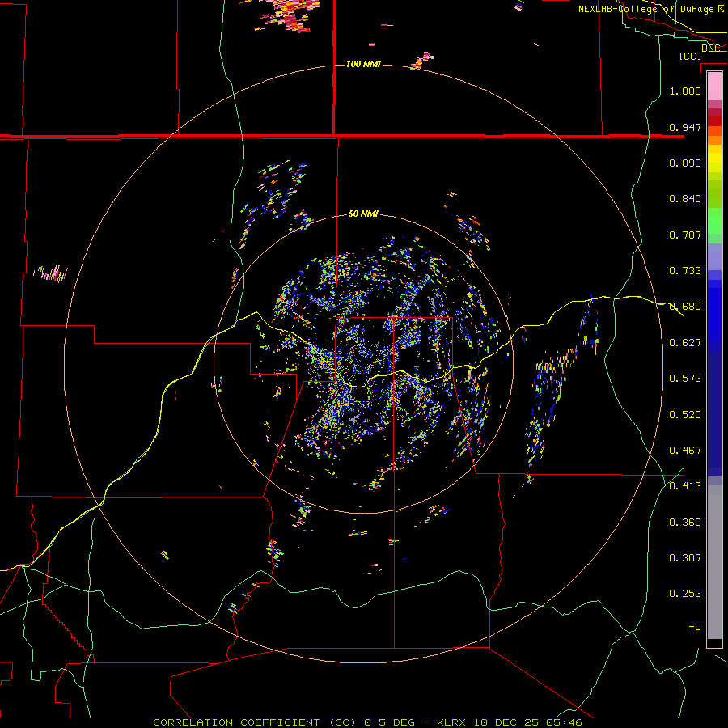Select the 0.573 scale value

[685, 379]
